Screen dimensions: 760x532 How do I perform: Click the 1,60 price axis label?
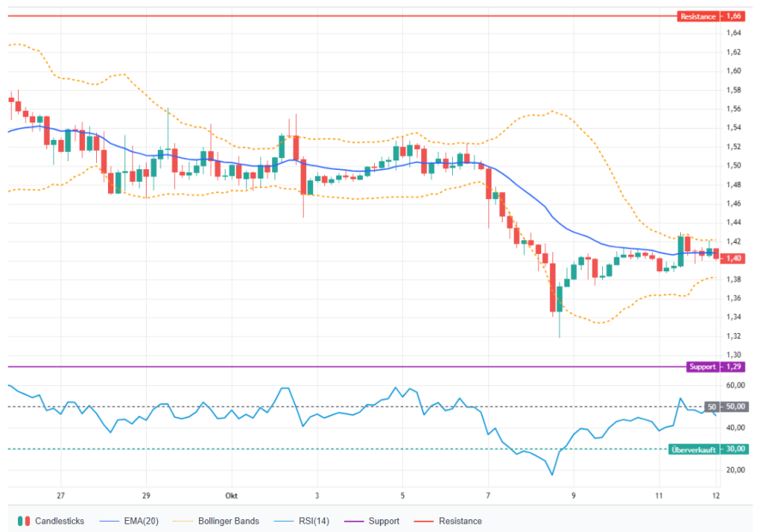[x=733, y=71]
